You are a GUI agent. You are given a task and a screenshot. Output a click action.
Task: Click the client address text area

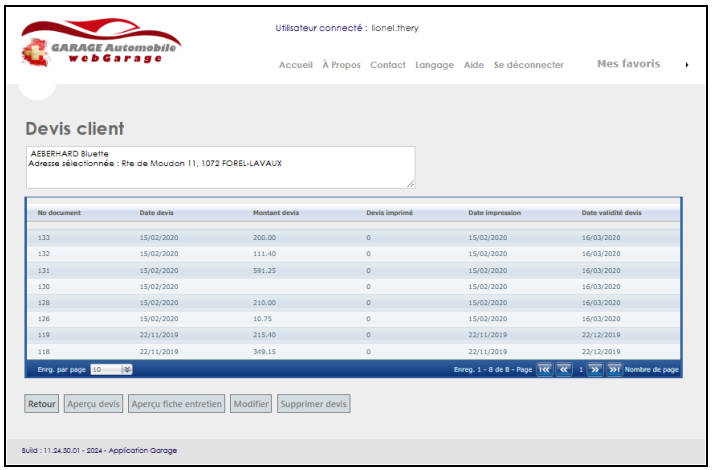(220, 167)
